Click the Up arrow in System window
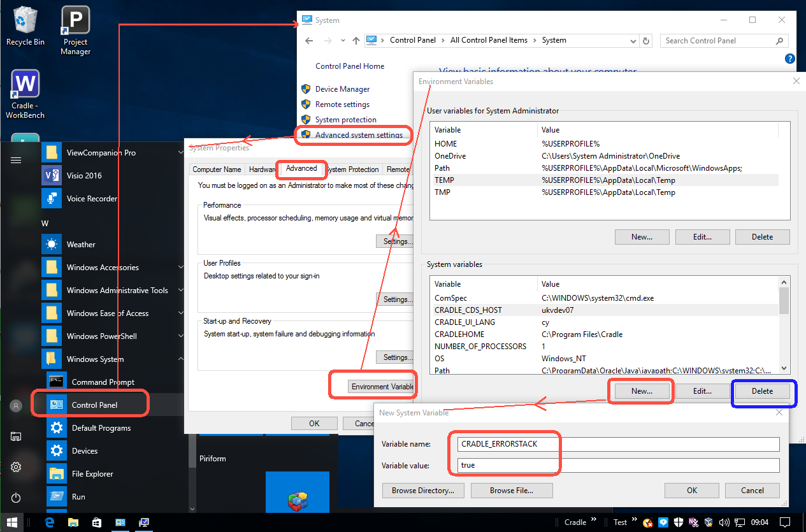 (x=356, y=40)
